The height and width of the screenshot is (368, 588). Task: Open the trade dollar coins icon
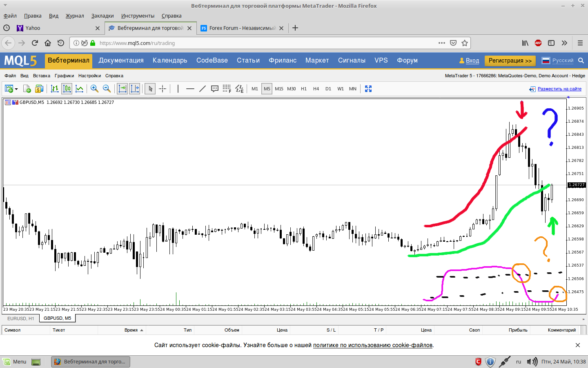(39, 89)
